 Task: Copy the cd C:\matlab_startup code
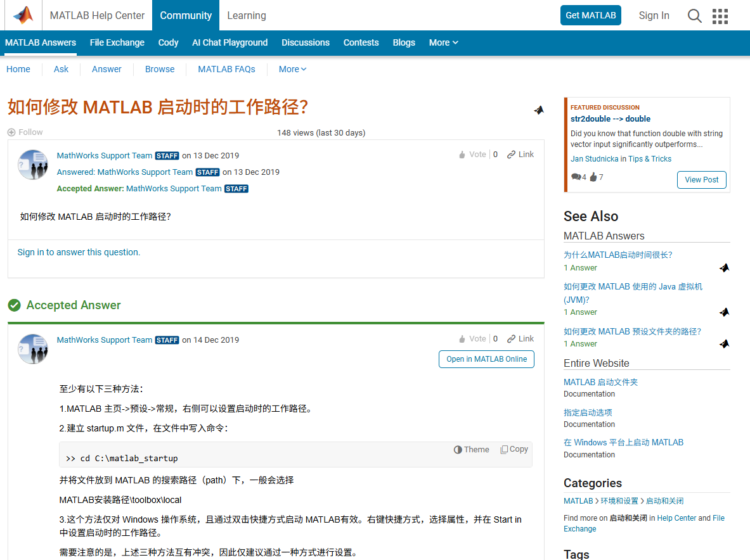[x=514, y=449]
